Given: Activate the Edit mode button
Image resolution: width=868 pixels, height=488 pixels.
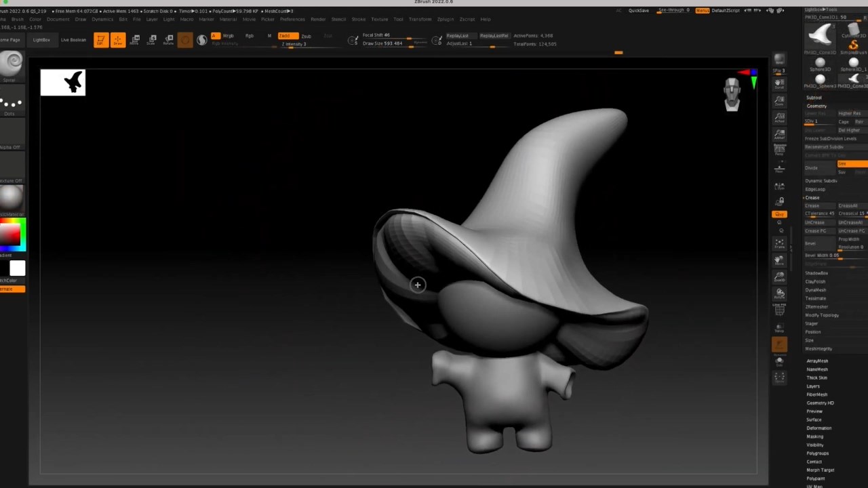Looking at the screenshot, I should coord(101,40).
